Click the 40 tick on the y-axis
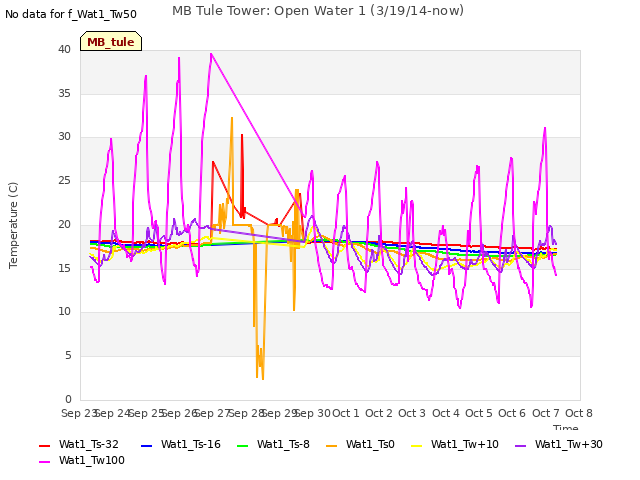Screen dimensions: 640x480 (x=64, y=49)
